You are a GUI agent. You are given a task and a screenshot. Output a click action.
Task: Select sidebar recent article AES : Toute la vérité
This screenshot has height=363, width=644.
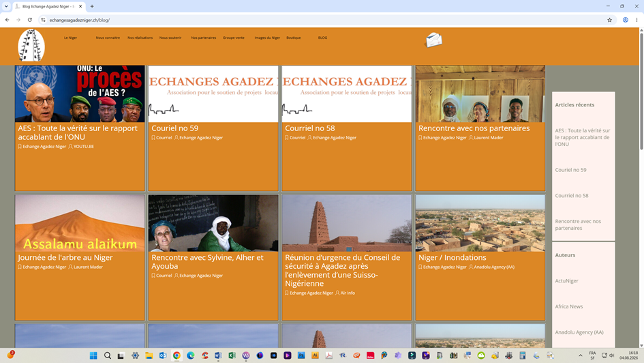(583, 137)
